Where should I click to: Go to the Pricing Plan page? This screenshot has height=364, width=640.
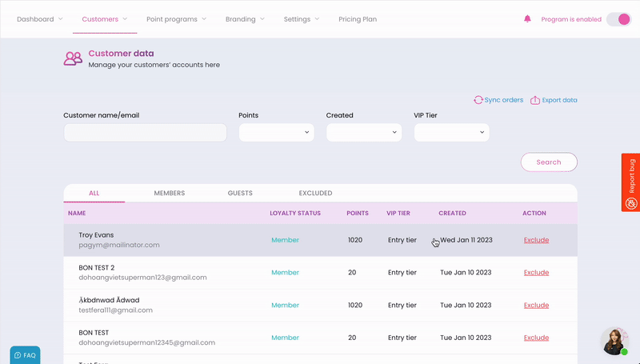(358, 19)
